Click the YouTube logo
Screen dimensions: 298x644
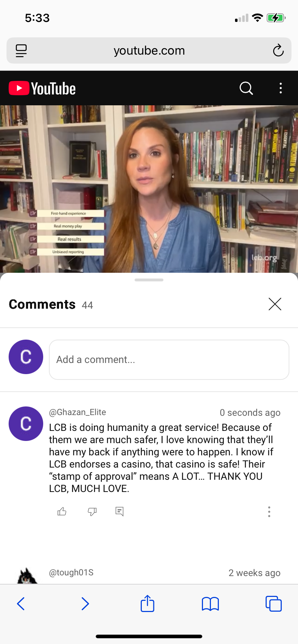42,88
